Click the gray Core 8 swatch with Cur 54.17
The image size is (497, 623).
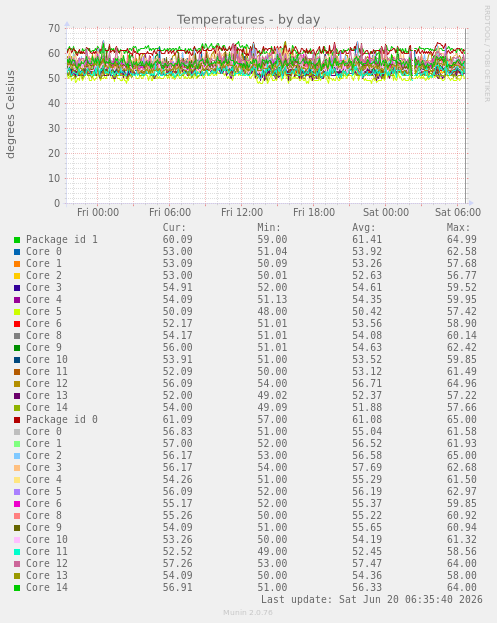pyautogui.click(x=17, y=336)
